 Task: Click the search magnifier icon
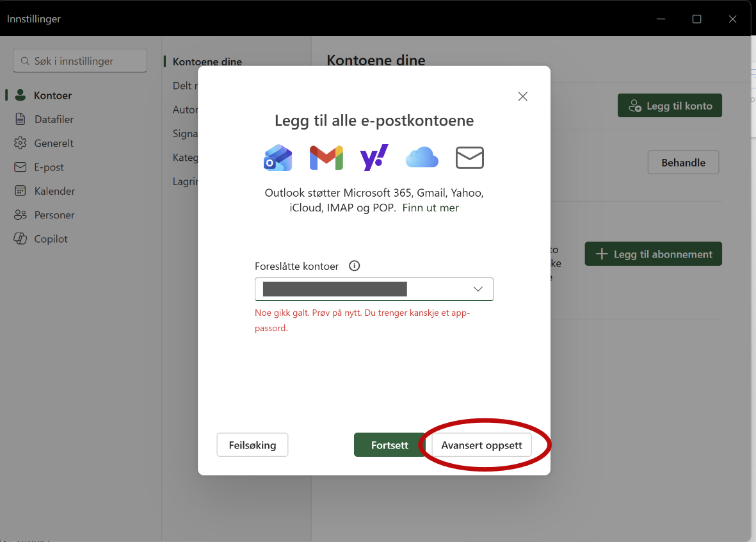[25, 61]
